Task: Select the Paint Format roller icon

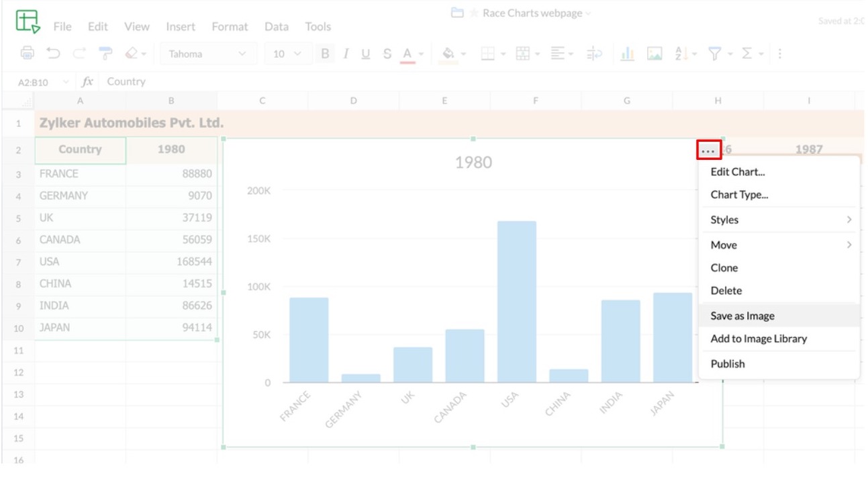Action: (106, 54)
